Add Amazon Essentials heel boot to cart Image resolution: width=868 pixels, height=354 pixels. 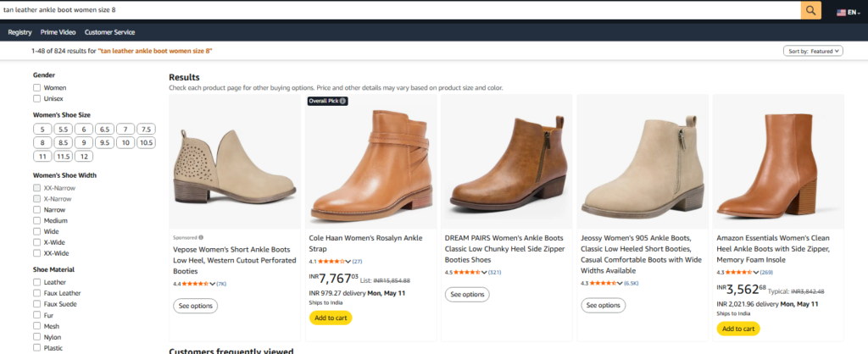738,329
